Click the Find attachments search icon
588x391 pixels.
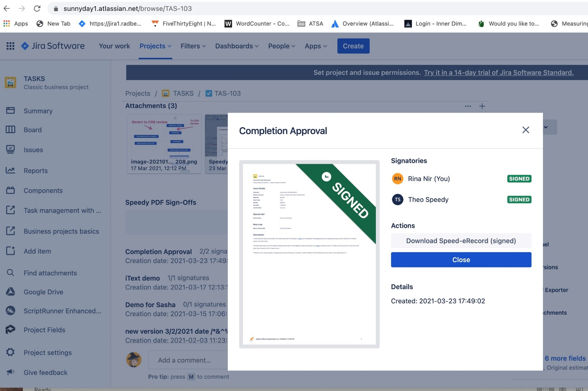tap(10, 273)
